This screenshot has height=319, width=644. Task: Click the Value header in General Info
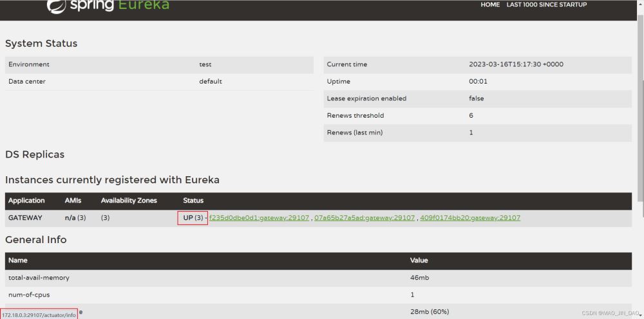point(419,260)
